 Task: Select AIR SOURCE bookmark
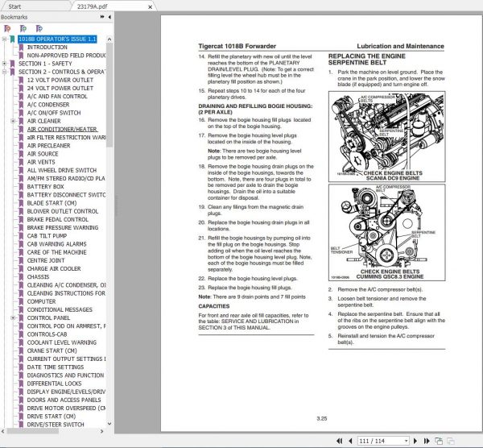point(43,154)
